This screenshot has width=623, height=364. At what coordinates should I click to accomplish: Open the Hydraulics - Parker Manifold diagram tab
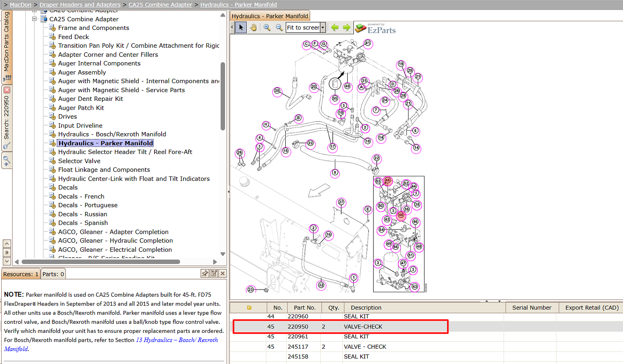click(x=270, y=16)
